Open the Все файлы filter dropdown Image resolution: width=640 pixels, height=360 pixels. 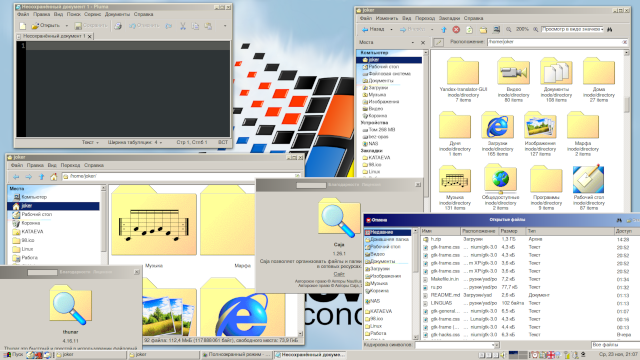616,345
